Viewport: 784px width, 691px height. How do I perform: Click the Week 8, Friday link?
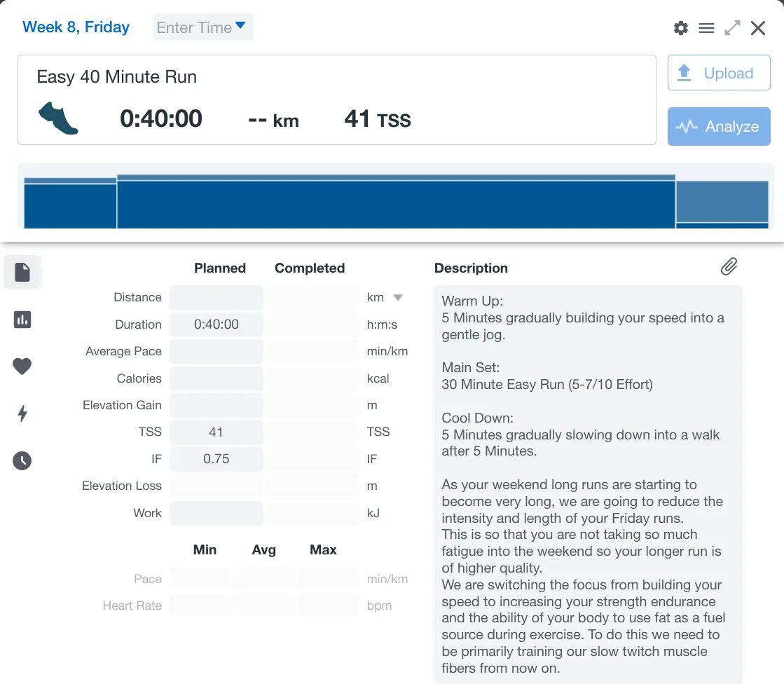tap(76, 27)
